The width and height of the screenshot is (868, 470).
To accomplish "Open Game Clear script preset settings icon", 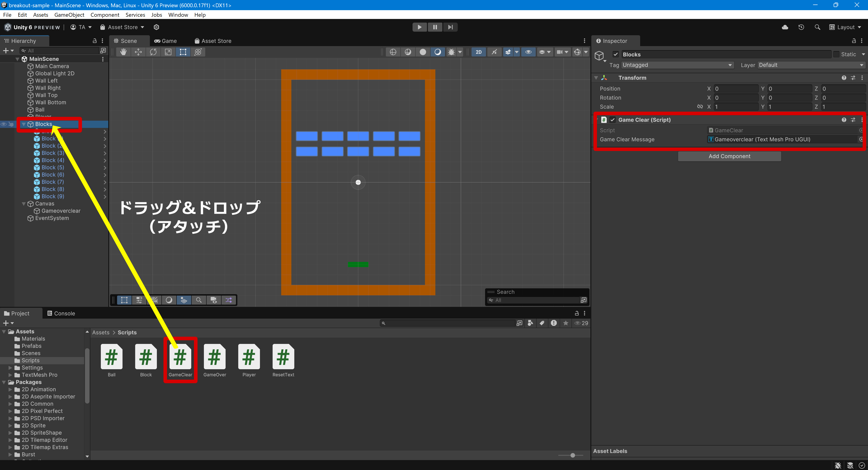I will 853,120.
